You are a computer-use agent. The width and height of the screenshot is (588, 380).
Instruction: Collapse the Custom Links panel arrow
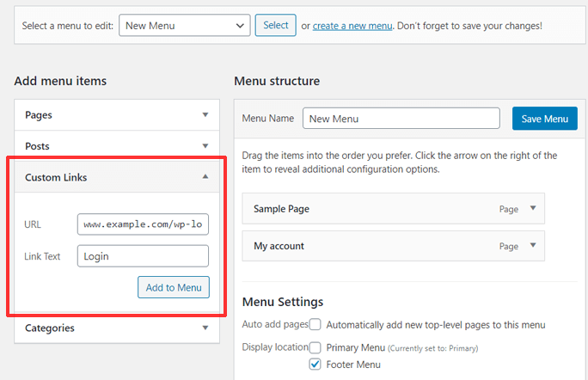pyautogui.click(x=205, y=177)
